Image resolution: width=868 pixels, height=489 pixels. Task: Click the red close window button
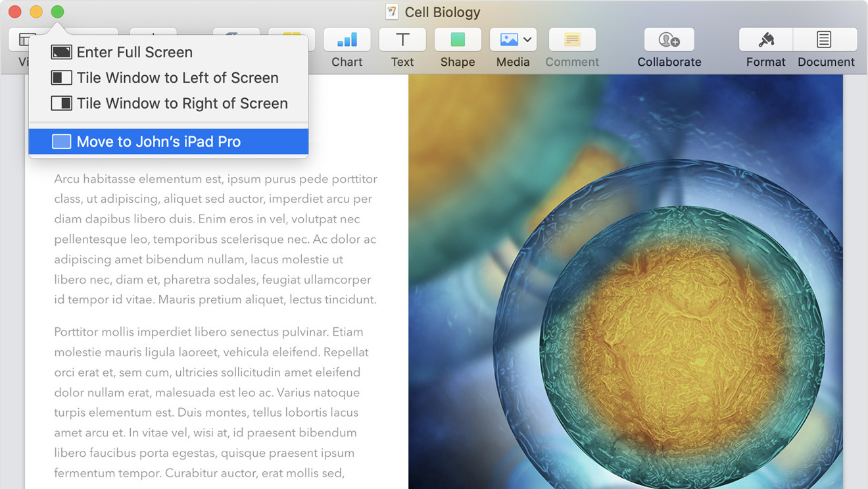pyautogui.click(x=15, y=12)
